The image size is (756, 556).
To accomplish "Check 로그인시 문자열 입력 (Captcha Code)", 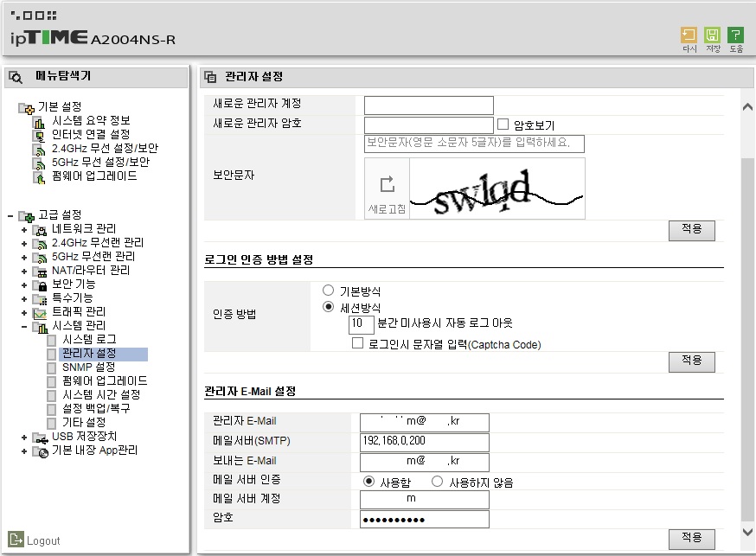I will (358, 343).
